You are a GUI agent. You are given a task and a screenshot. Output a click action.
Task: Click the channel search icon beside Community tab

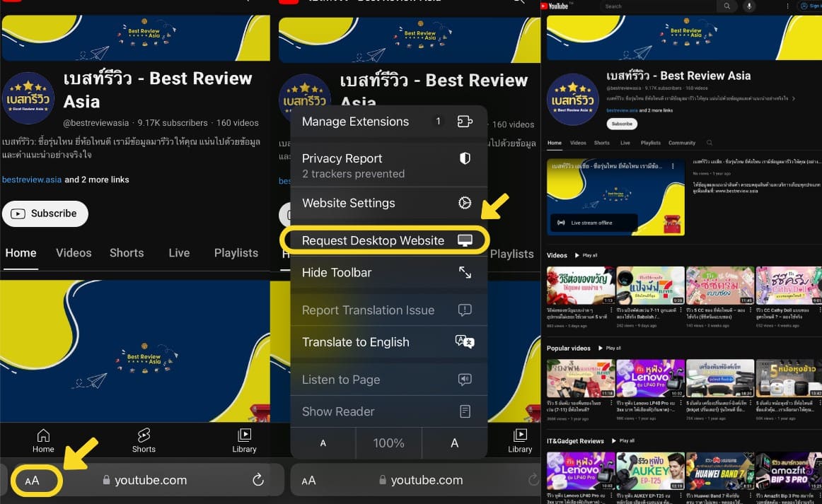pos(710,143)
